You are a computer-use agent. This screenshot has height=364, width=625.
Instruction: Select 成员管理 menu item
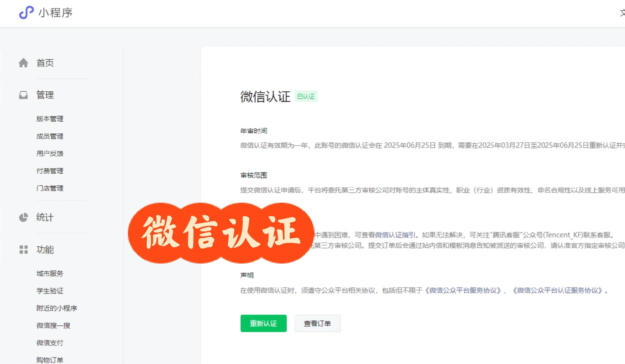coord(50,136)
